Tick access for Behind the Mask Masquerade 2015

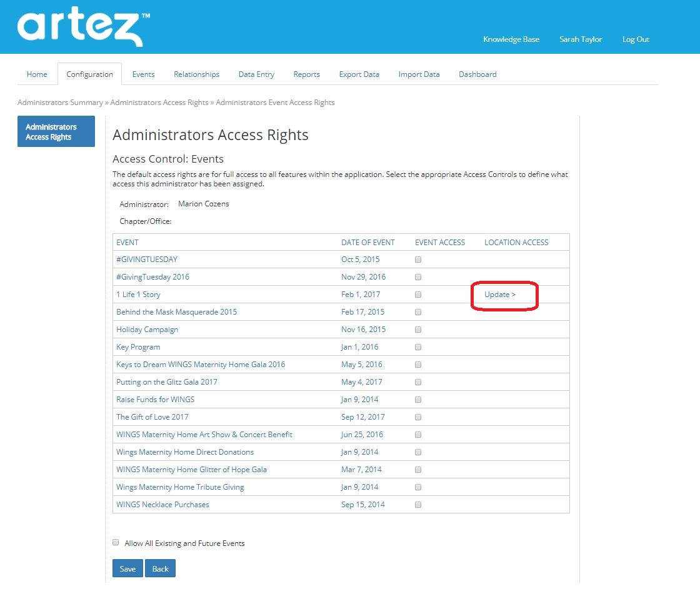click(418, 312)
